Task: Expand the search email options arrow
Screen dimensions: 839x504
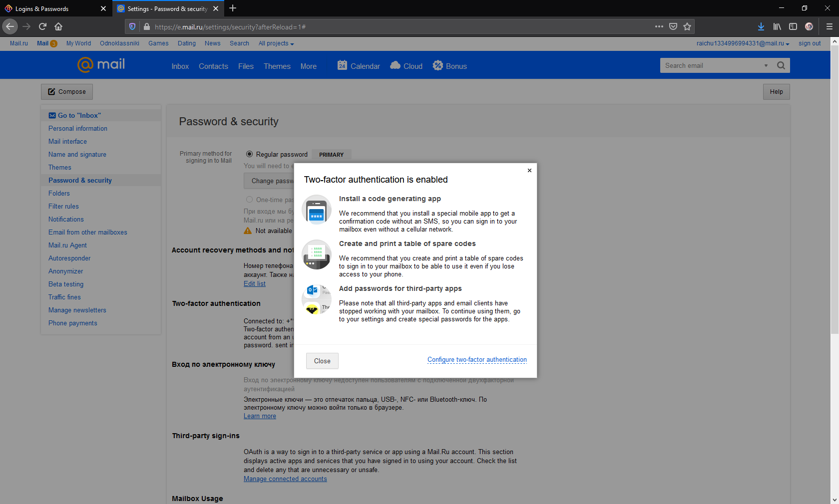Action: [766, 65]
